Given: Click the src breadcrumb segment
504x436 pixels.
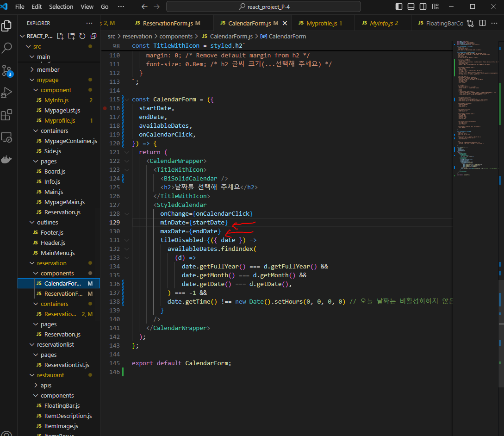Looking at the screenshot, I should 111,36.
